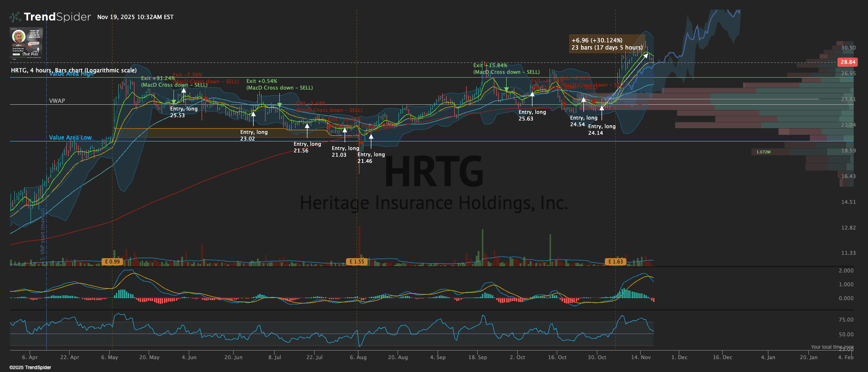Image resolution: width=868 pixels, height=372 pixels.
Task: Click the E 1.63 earnings marker
Action: (615, 261)
